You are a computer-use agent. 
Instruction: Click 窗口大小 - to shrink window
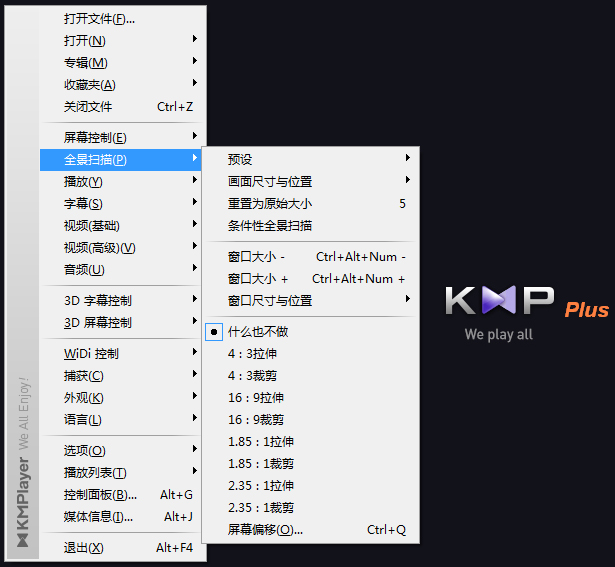tap(257, 257)
